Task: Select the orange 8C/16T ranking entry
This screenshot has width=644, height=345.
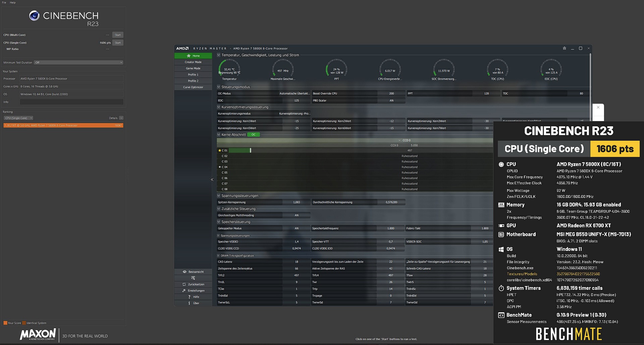Action: coord(63,125)
